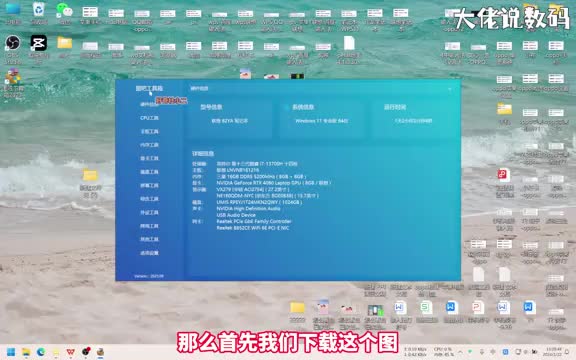This screenshot has width=576, height=360.
Task: Close the toolbox window
Action: coord(450,89)
